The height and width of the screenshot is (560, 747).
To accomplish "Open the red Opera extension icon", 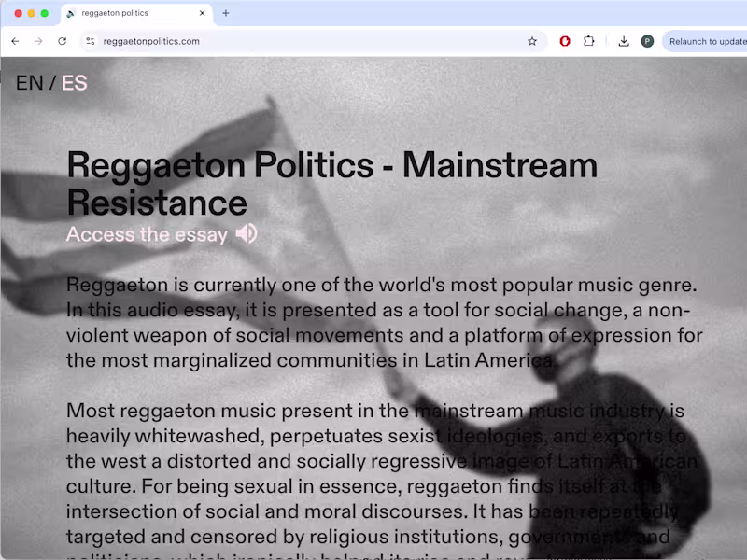I will pyautogui.click(x=565, y=41).
